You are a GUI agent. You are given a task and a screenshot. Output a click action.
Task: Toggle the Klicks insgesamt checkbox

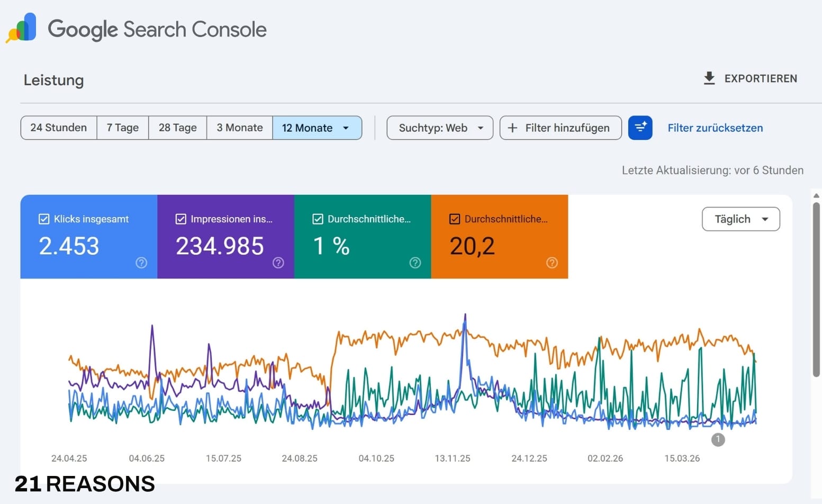(x=44, y=219)
